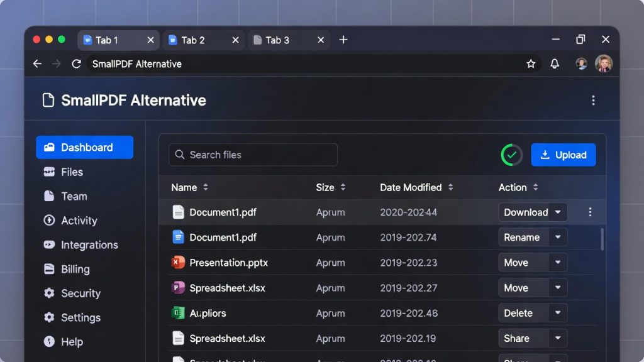
Task: Click the green spreadsheet icon beside Aupliors
Action: click(178, 313)
